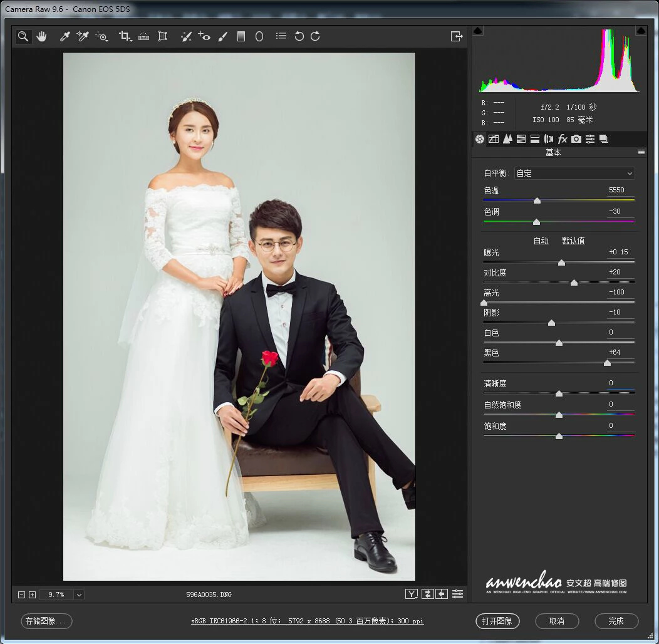Click the 曝光 slider handle
The width and height of the screenshot is (659, 644).
561,262
